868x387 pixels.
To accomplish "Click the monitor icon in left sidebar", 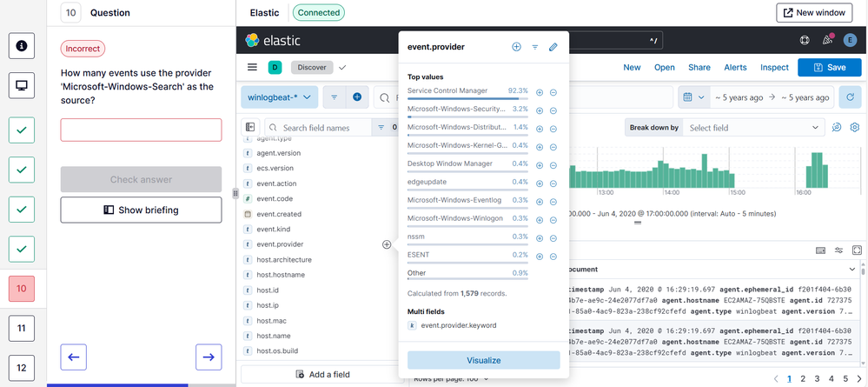I will tap(22, 85).
